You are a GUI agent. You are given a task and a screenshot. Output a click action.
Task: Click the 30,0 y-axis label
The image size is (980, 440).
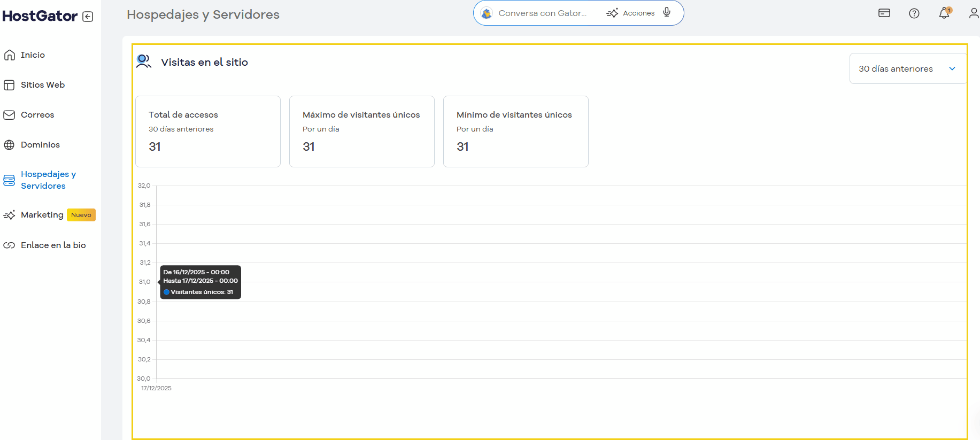click(144, 379)
